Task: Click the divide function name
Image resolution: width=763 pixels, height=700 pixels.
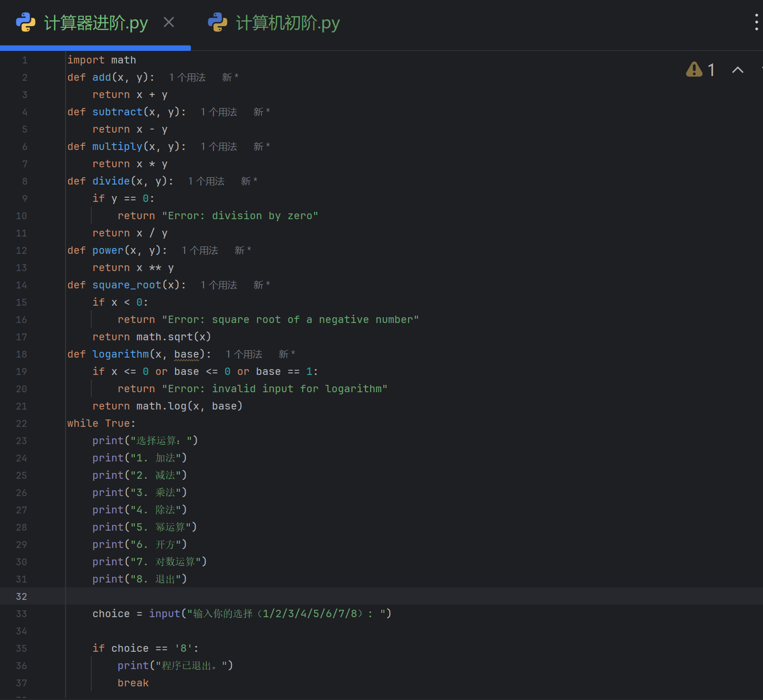Action: [x=111, y=181]
